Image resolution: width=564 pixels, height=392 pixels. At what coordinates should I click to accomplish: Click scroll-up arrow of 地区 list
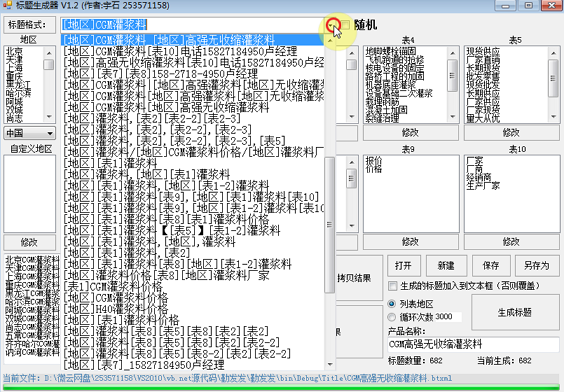[49, 53]
